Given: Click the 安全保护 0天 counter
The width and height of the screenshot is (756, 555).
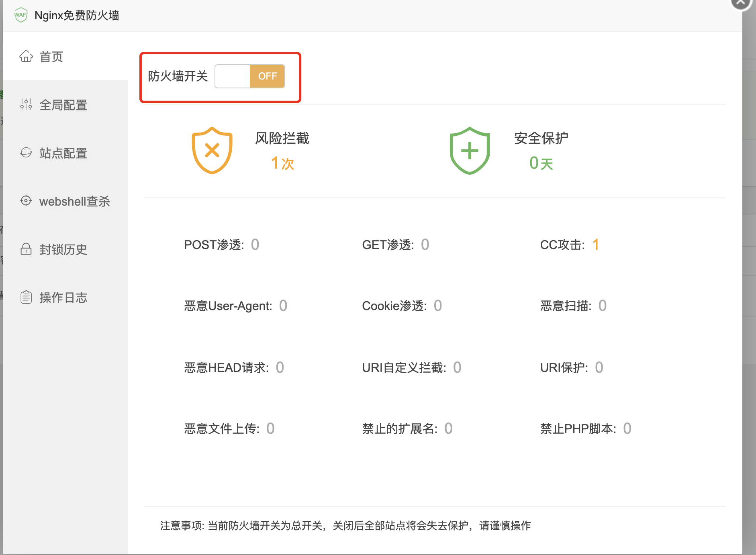Looking at the screenshot, I should tap(541, 163).
